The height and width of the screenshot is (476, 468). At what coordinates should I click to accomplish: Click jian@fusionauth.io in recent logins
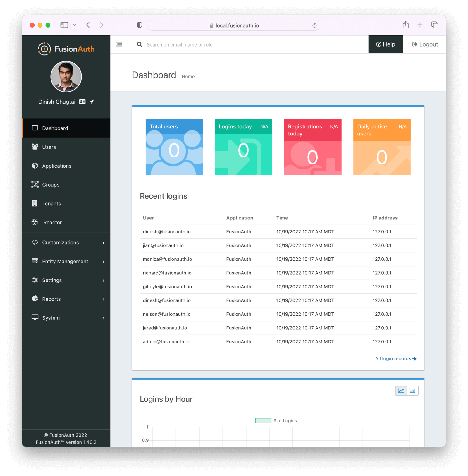click(x=163, y=245)
